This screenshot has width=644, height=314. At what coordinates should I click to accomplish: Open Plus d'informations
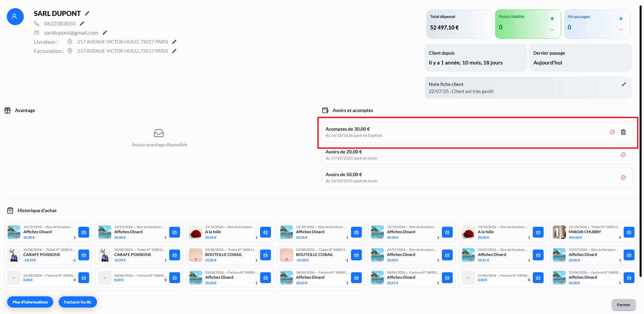point(30,302)
